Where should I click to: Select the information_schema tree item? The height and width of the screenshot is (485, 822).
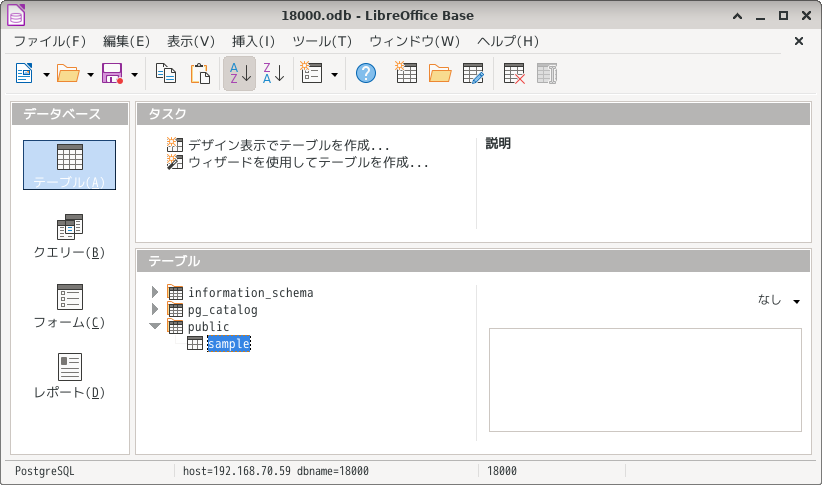tap(251, 293)
